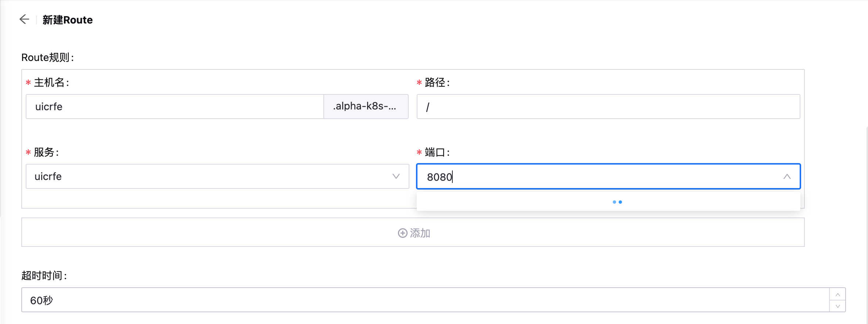Click the 添加 button to add a rule
Image resolution: width=868 pixels, height=324 pixels.
point(414,233)
